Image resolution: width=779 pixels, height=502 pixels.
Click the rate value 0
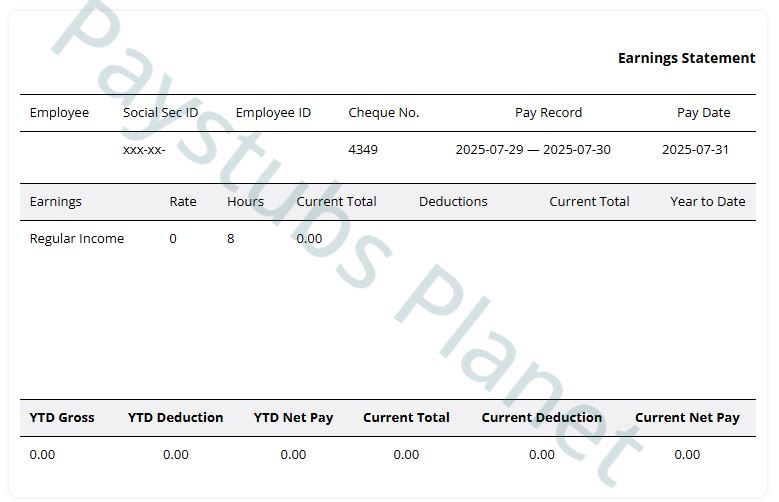click(173, 239)
